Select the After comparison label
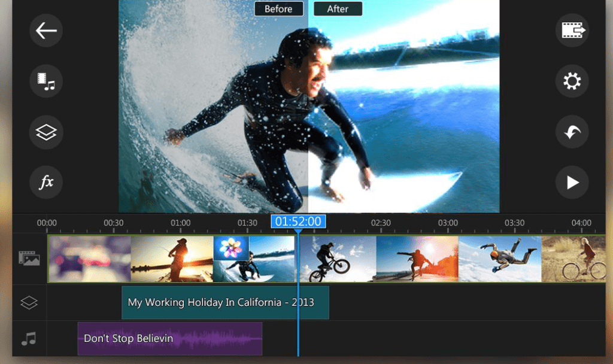The width and height of the screenshot is (613, 364). coord(337,9)
